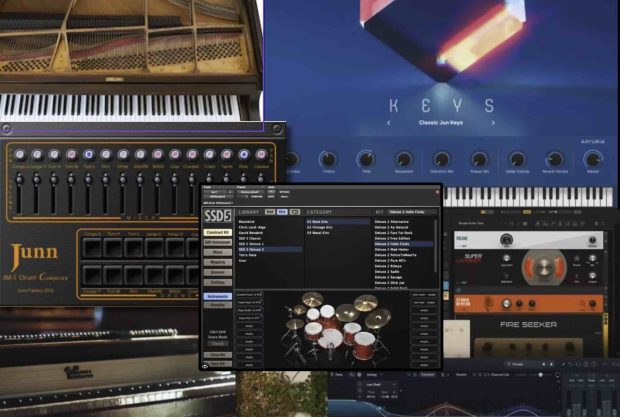This screenshot has height=417, width=620.
Task: Adjust the Time knob in Arturia Keys
Action: coord(366,159)
